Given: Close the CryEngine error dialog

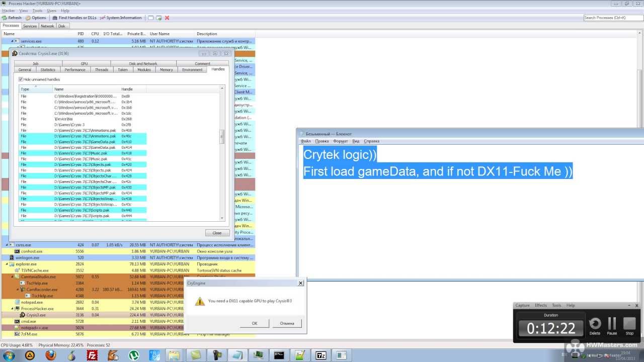Looking at the screenshot, I should (300, 283).
